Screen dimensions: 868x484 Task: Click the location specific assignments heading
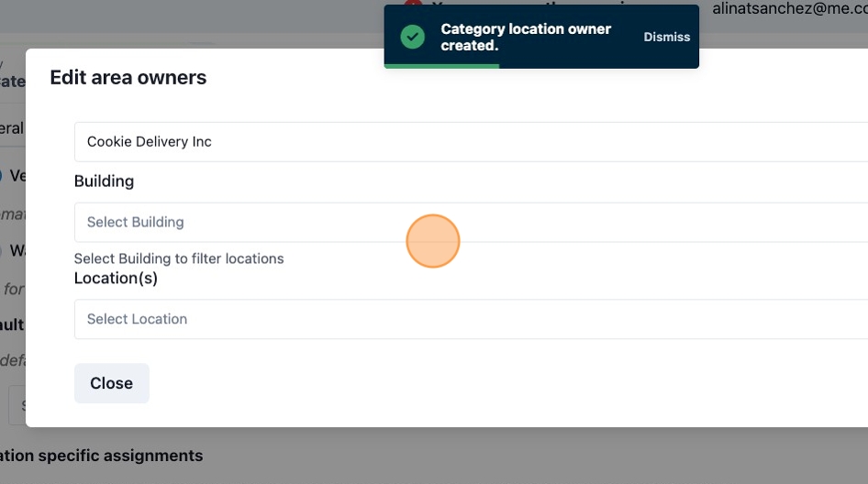click(101, 456)
